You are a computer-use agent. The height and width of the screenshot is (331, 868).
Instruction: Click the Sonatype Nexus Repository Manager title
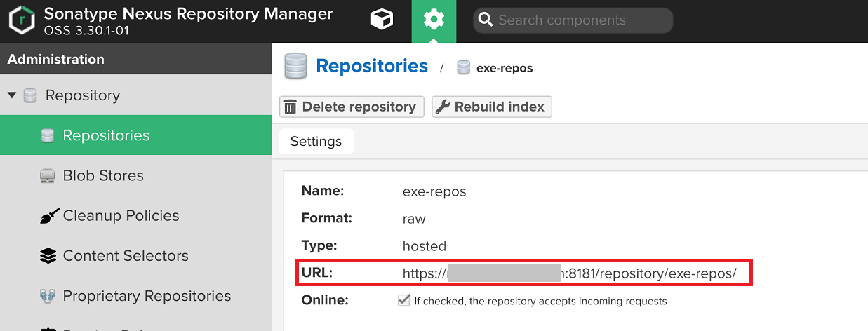coord(188,13)
